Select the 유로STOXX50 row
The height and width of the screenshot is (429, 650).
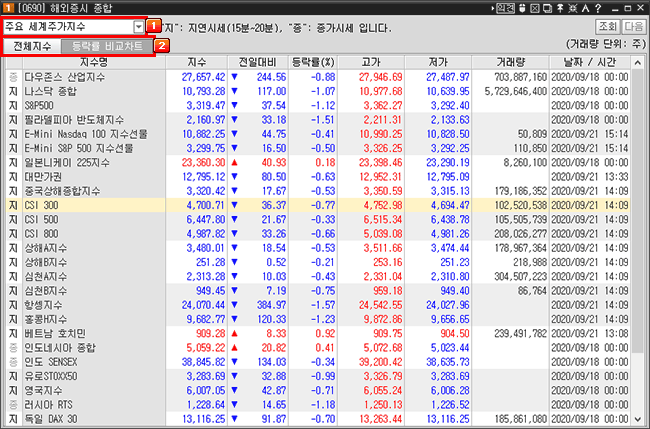coord(318,376)
